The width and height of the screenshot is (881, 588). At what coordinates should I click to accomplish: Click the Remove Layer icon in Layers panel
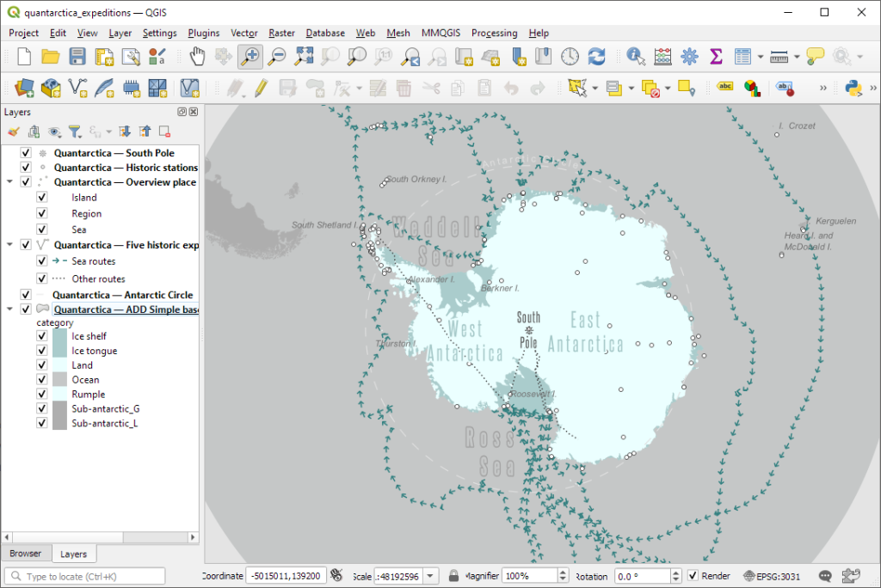pos(164,132)
